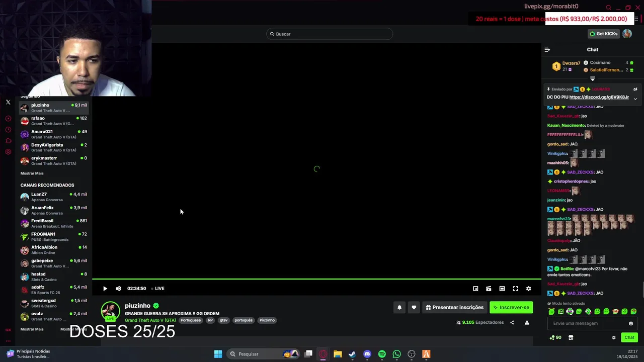Click the Buscar search field

coord(330,34)
